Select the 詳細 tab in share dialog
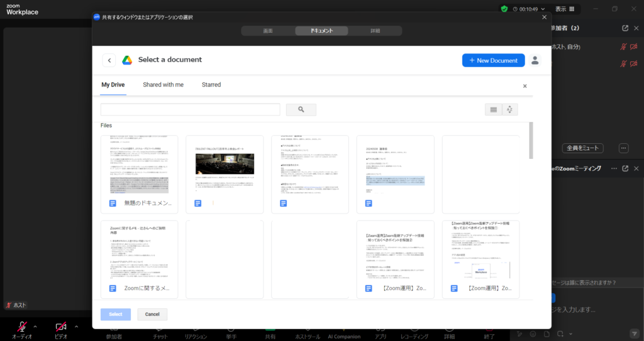This screenshot has width=644, height=341. coord(375,31)
